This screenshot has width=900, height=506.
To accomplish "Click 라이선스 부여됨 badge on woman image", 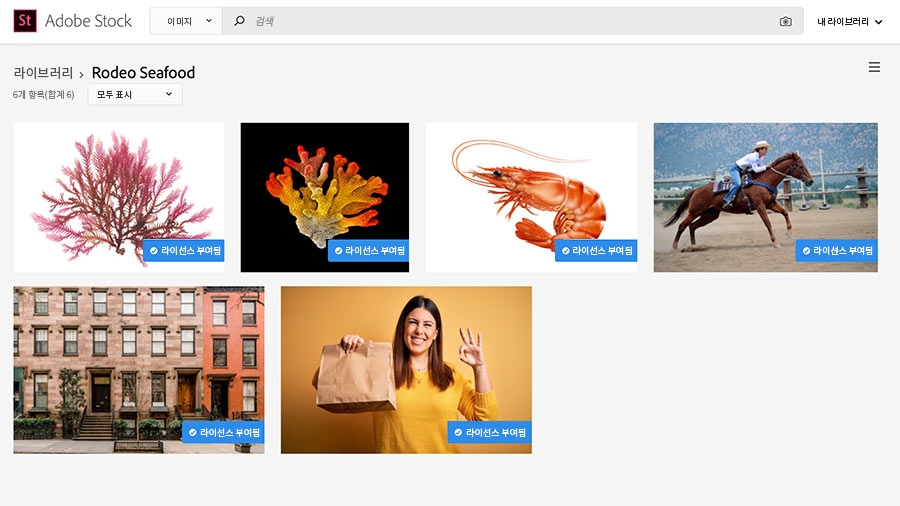I will [x=490, y=433].
